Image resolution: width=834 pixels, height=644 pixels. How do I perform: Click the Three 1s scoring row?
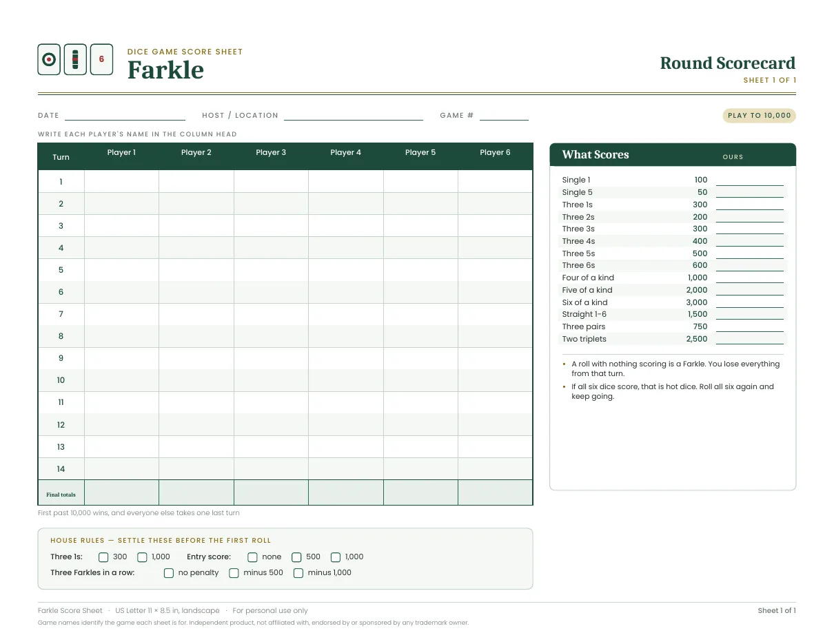tap(673, 205)
